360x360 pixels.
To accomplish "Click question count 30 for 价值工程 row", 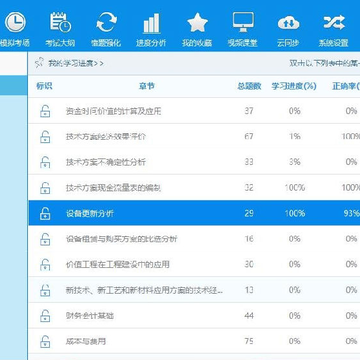I will 249,265.
